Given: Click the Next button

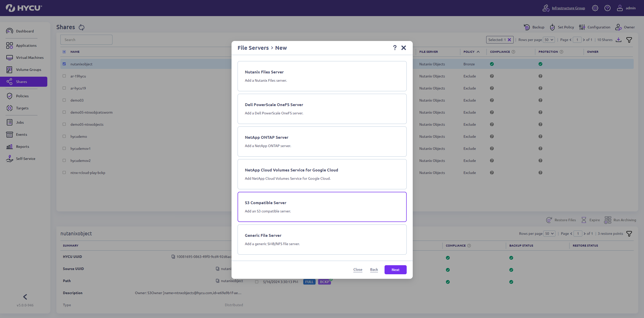Looking at the screenshot, I should [x=395, y=269].
